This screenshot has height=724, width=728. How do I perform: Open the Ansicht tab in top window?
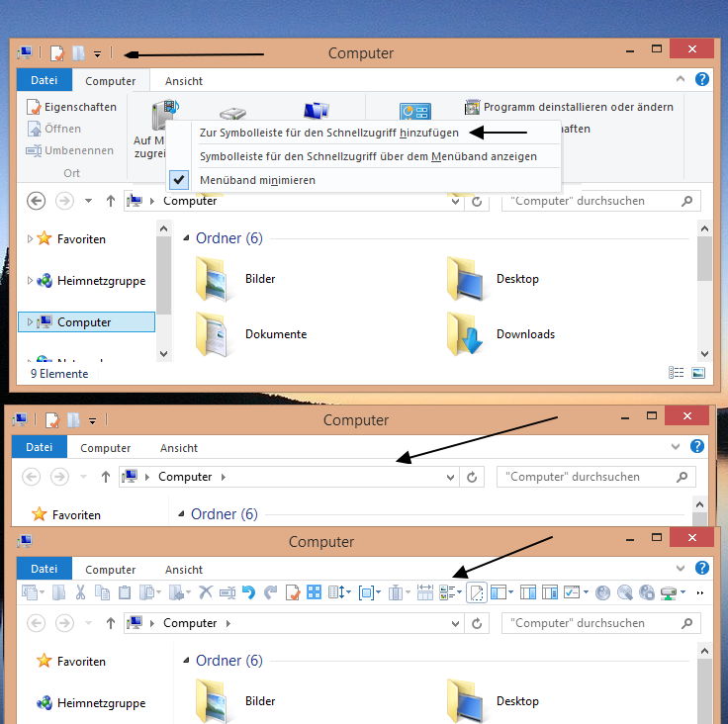pos(184,81)
